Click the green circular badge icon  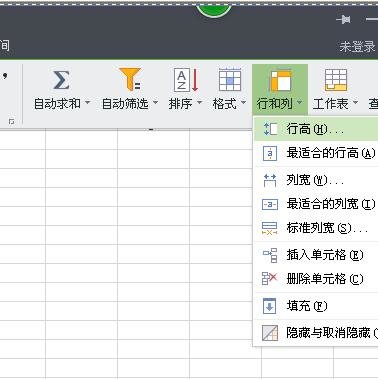214,10
